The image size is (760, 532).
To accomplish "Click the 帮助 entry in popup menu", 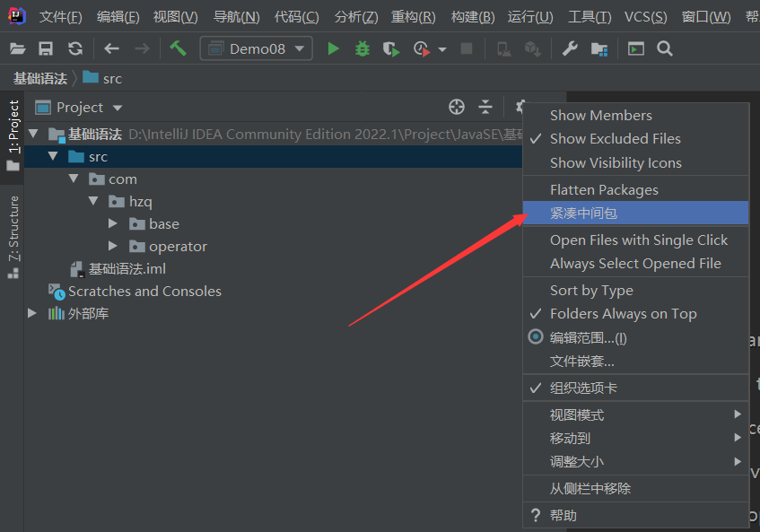I will (635, 515).
